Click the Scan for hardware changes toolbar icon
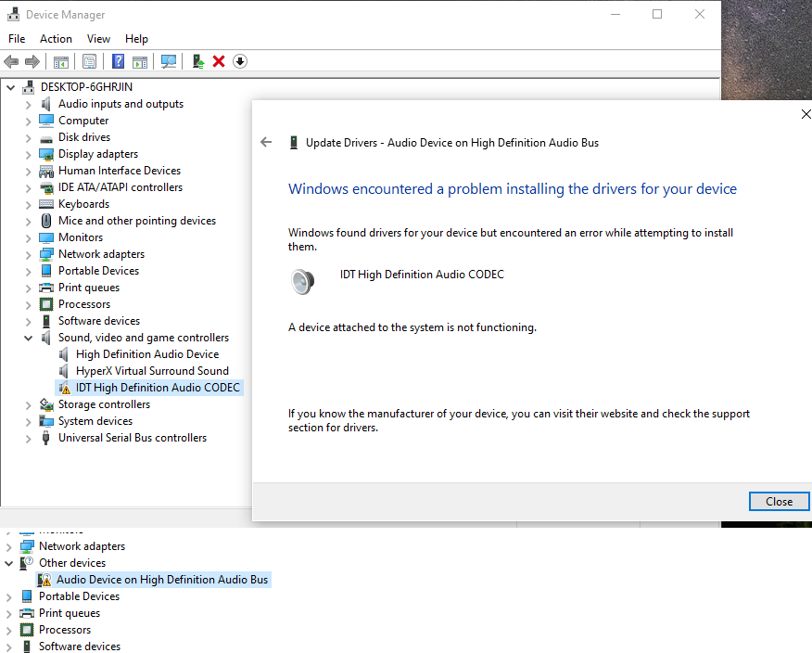 point(169,61)
